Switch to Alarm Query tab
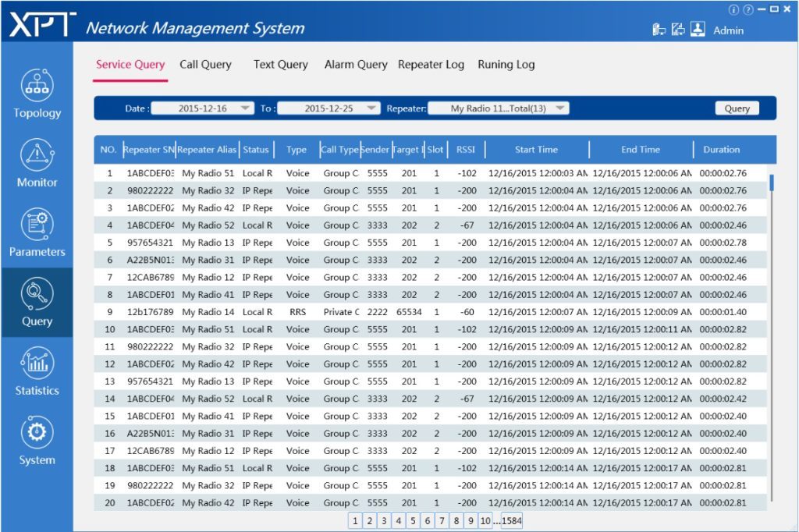Screen dimensions: 799x532 click(356, 65)
